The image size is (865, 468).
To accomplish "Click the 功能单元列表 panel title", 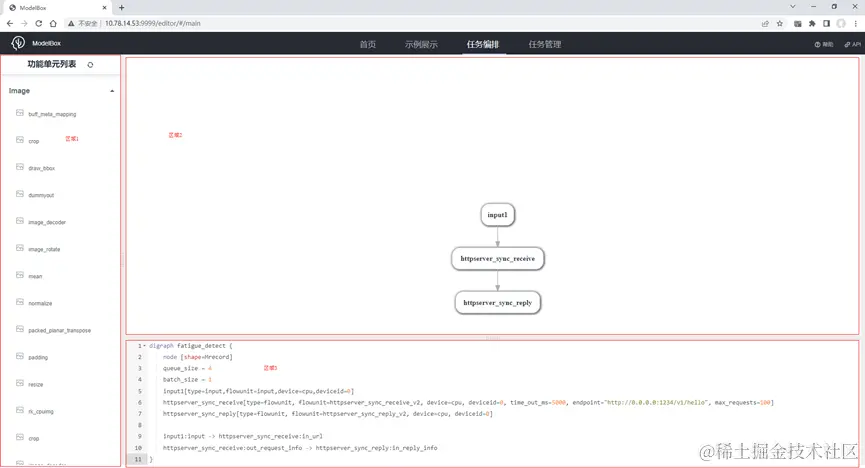I will [x=52, y=64].
